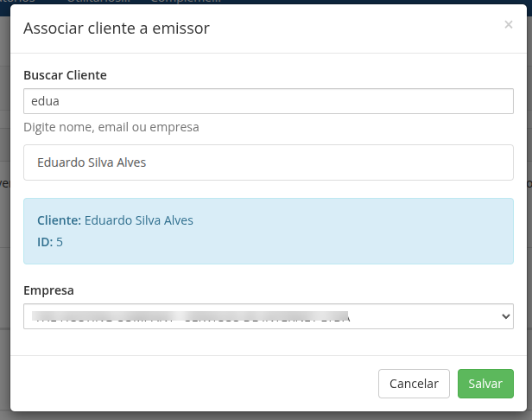Click the Buscar Cliente search field
532x420 pixels.
click(x=268, y=101)
